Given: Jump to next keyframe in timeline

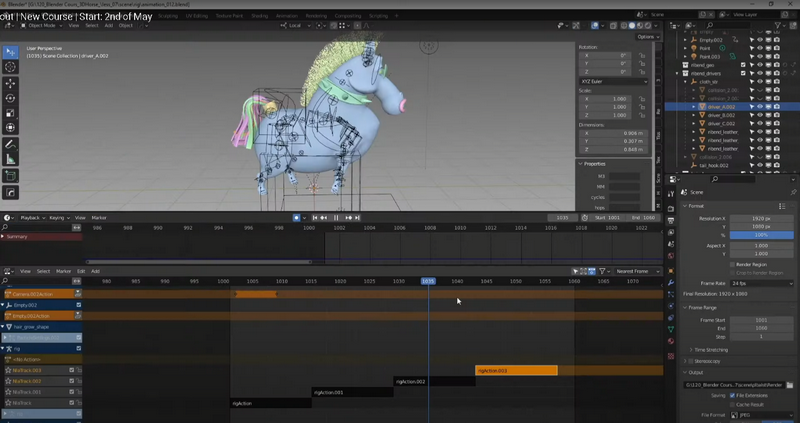Looking at the screenshot, I should [349, 218].
